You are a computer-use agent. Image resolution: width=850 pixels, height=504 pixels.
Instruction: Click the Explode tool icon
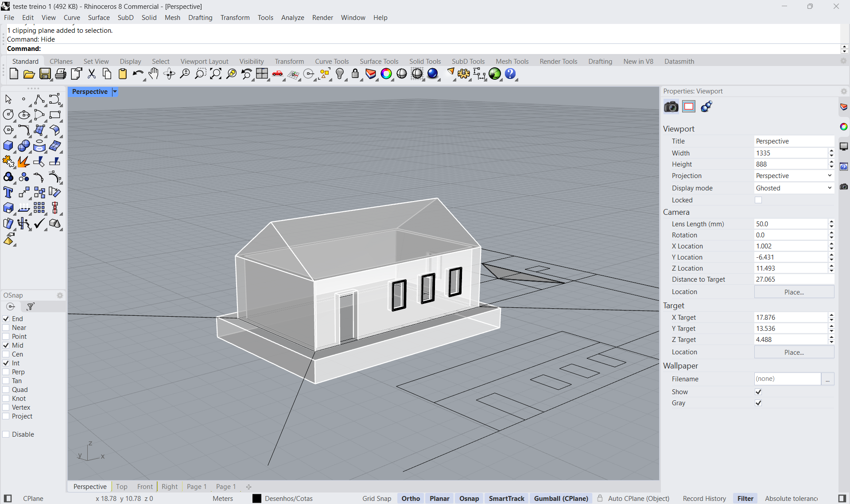(x=23, y=161)
